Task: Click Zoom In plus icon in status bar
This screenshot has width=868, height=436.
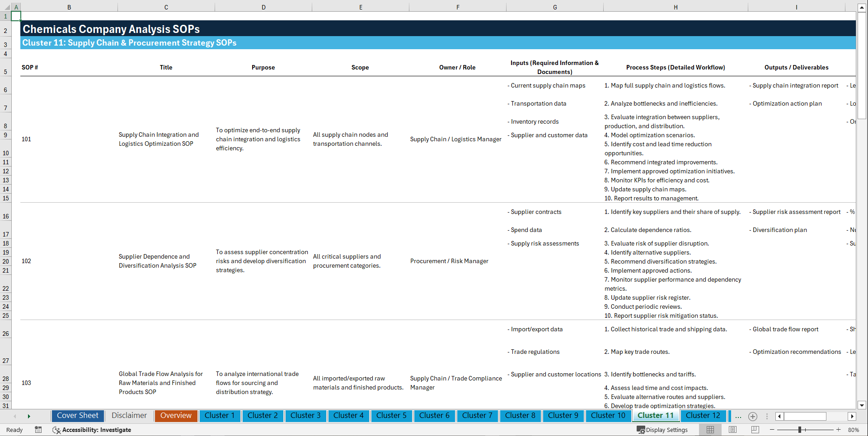Action: click(840, 430)
